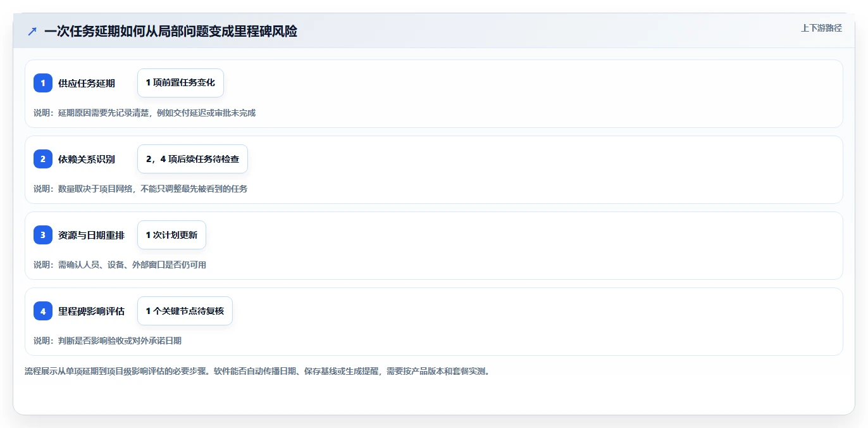Click the note about 数量取决于项目网络

click(x=140, y=189)
